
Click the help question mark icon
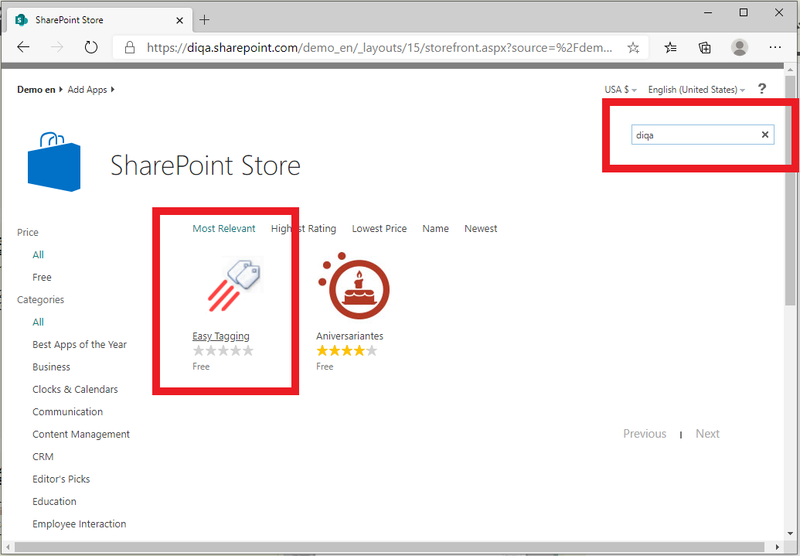click(x=762, y=89)
